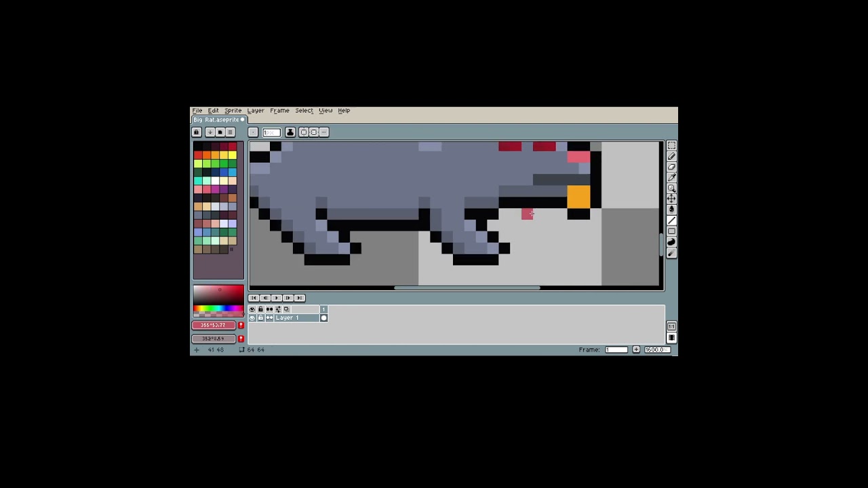Click the 1:1 preview button
This screenshot has height=488, width=868.
pos(671,326)
